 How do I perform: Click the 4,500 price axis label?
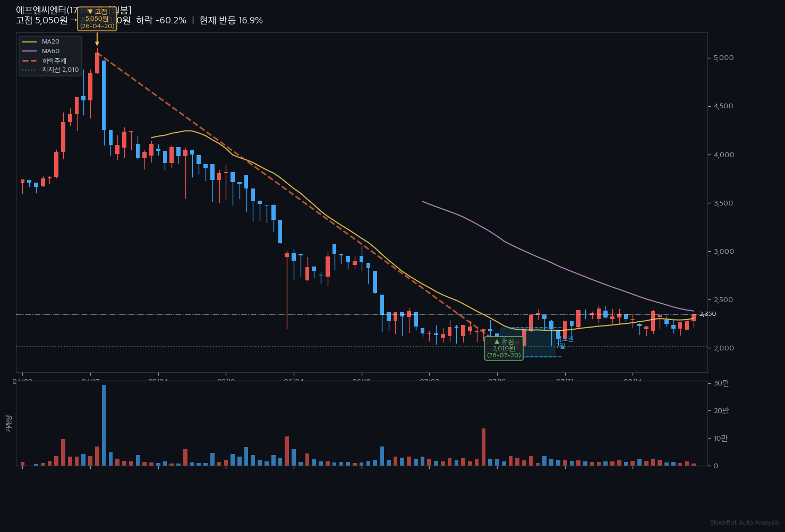[x=723, y=106]
